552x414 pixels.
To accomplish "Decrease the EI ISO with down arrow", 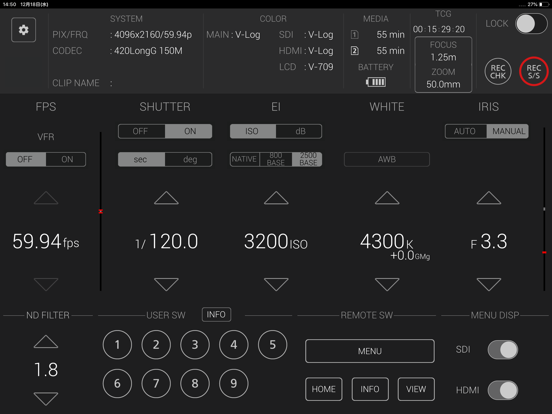I will (x=276, y=284).
